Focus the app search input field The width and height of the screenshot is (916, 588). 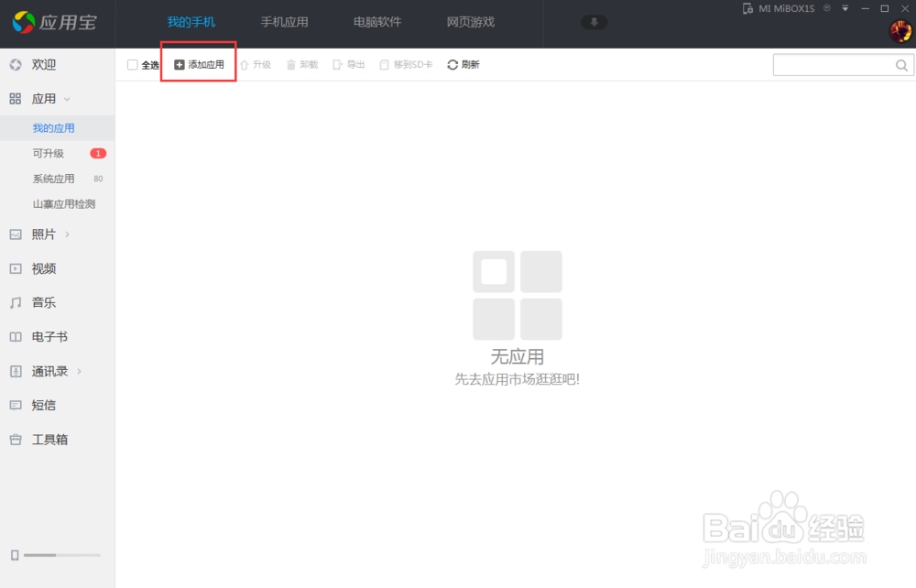tap(834, 65)
